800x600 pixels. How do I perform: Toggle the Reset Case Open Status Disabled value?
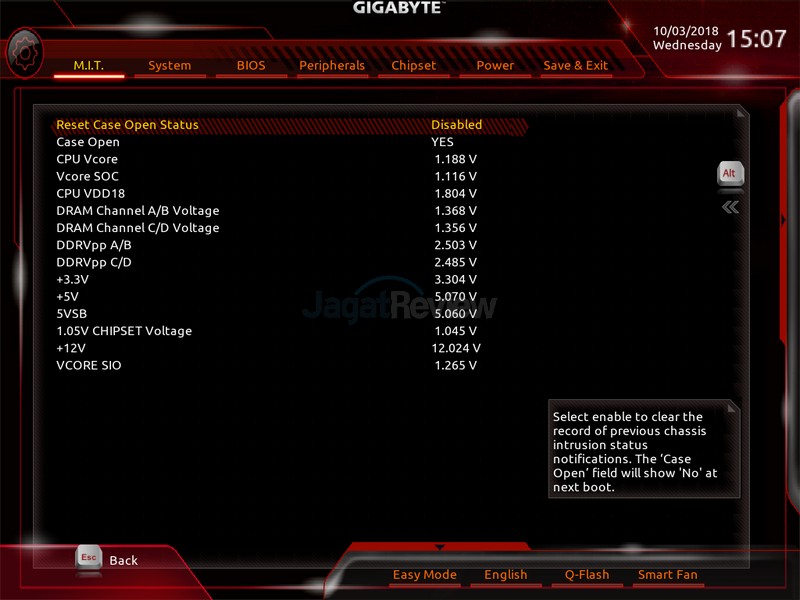pyautogui.click(x=456, y=125)
